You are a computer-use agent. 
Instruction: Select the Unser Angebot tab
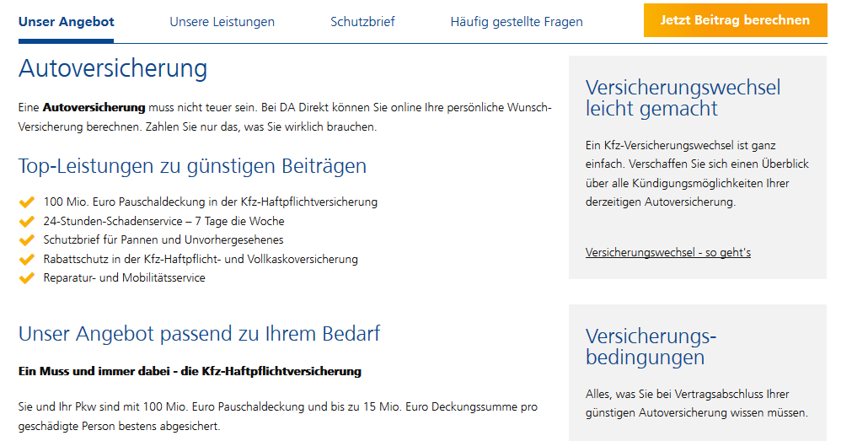tap(66, 22)
